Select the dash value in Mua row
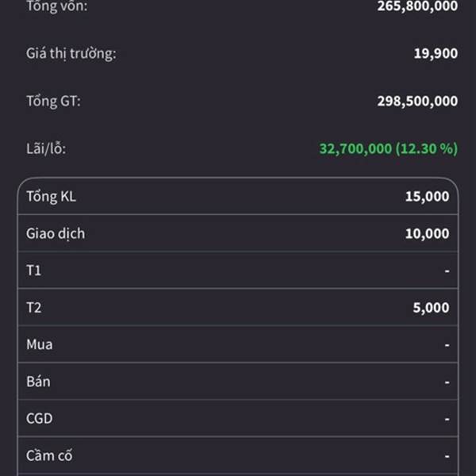This screenshot has height=476, width=476. [447, 345]
